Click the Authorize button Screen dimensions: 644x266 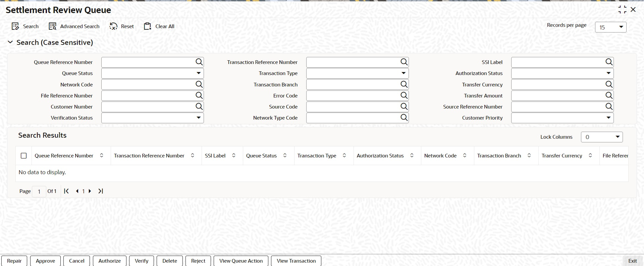point(110,261)
